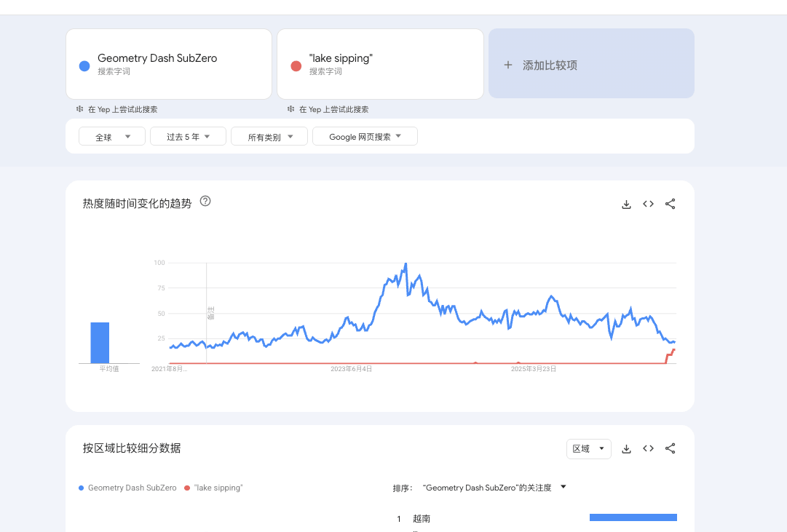
Task: Open the 过去 5 年 time range dropdown
Action: pyautogui.click(x=189, y=137)
